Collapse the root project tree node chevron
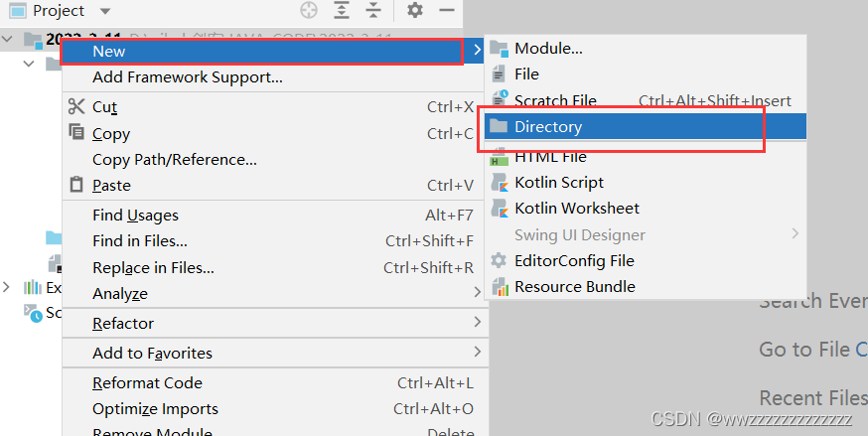868x436 pixels. (7, 39)
